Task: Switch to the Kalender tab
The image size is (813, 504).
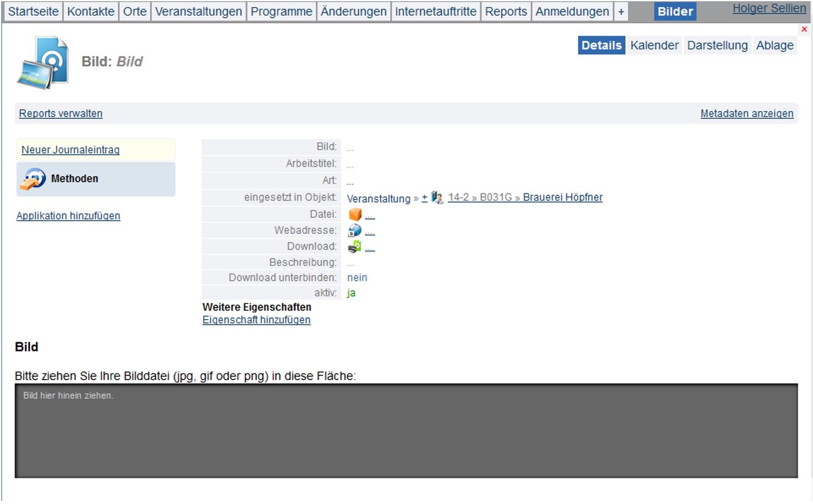Action: (654, 46)
